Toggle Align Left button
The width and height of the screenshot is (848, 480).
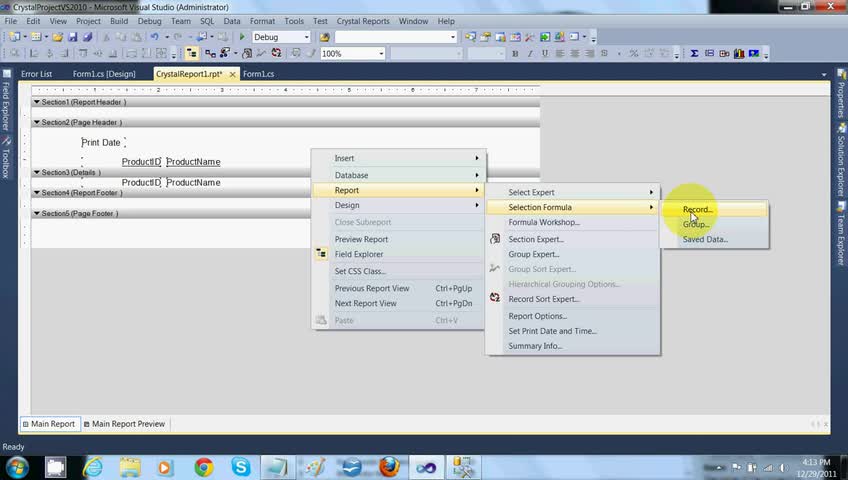pyautogui.click(x=560, y=53)
